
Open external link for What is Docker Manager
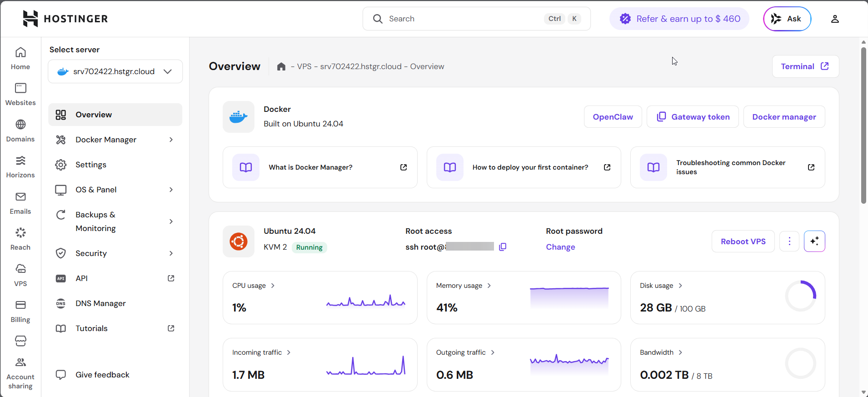403,167
